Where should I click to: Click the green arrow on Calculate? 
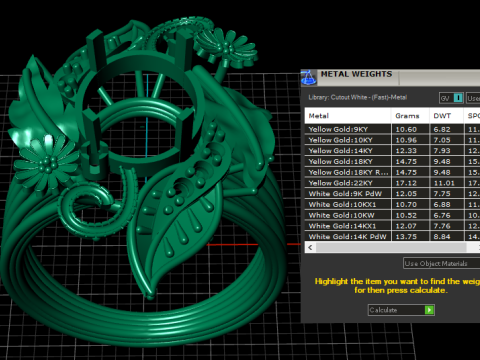point(429,310)
